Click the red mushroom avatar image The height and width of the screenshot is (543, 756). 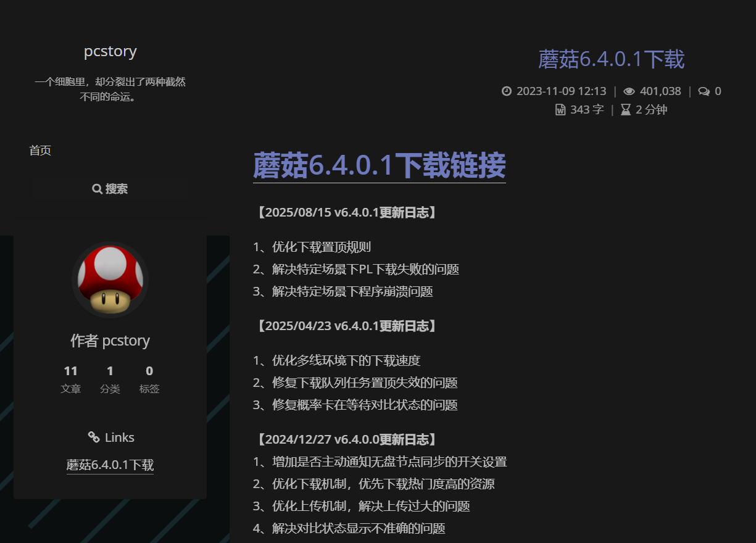click(110, 279)
